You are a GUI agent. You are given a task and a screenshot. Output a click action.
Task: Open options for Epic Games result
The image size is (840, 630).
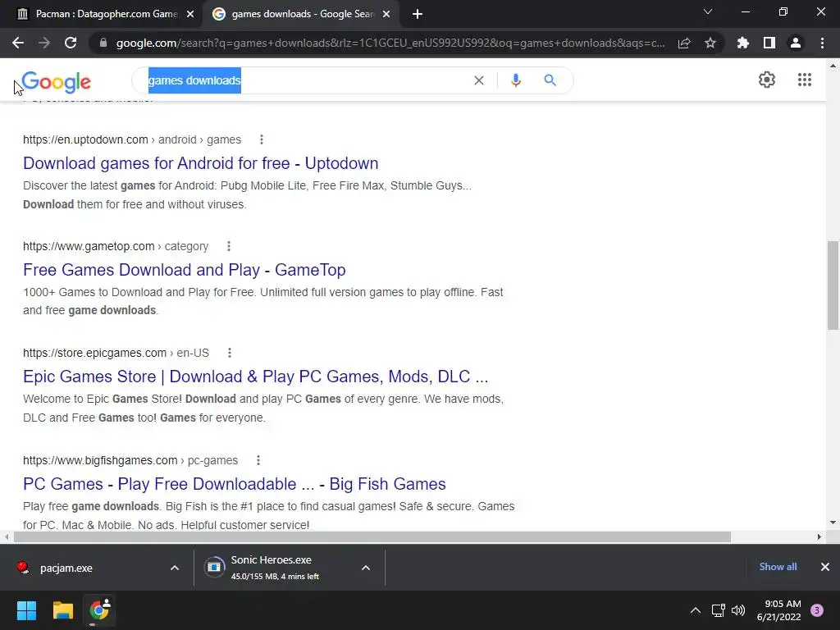(x=230, y=353)
